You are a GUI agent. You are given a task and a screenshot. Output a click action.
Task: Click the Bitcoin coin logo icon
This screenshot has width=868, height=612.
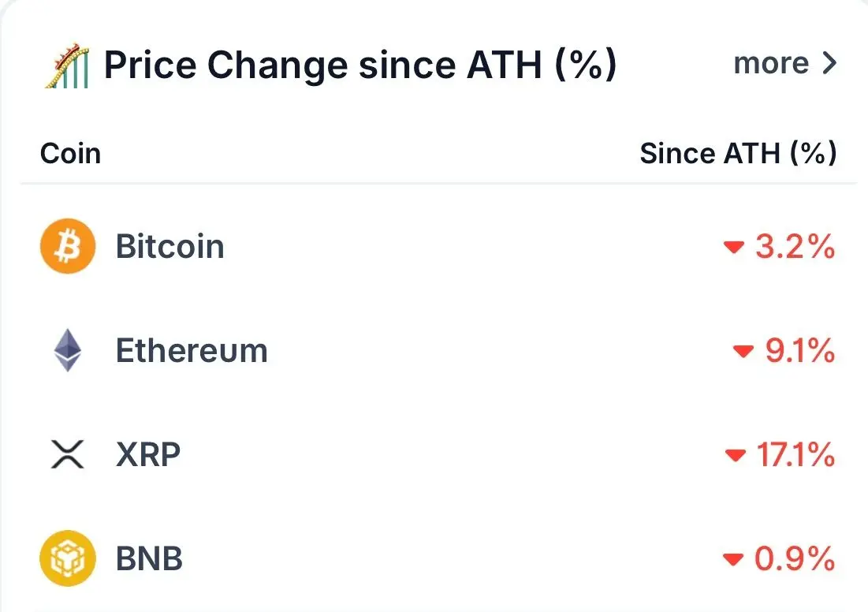tap(68, 247)
